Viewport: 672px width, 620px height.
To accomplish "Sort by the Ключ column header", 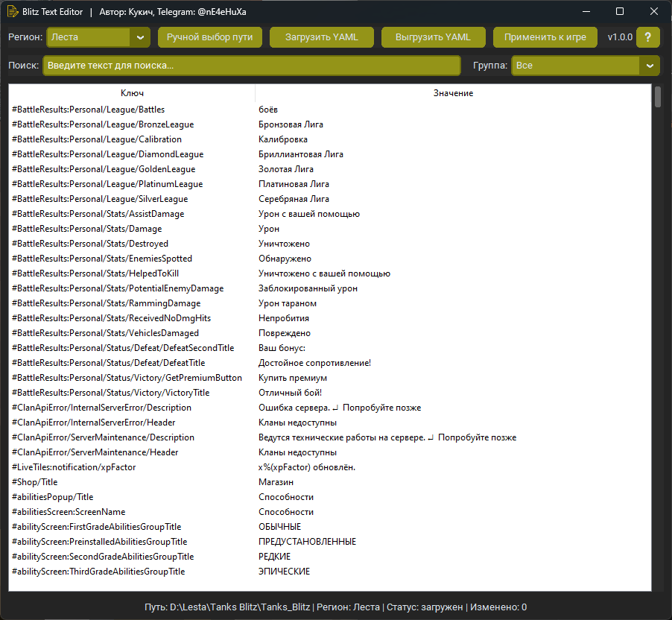I will pyautogui.click(x=132, y=93).
